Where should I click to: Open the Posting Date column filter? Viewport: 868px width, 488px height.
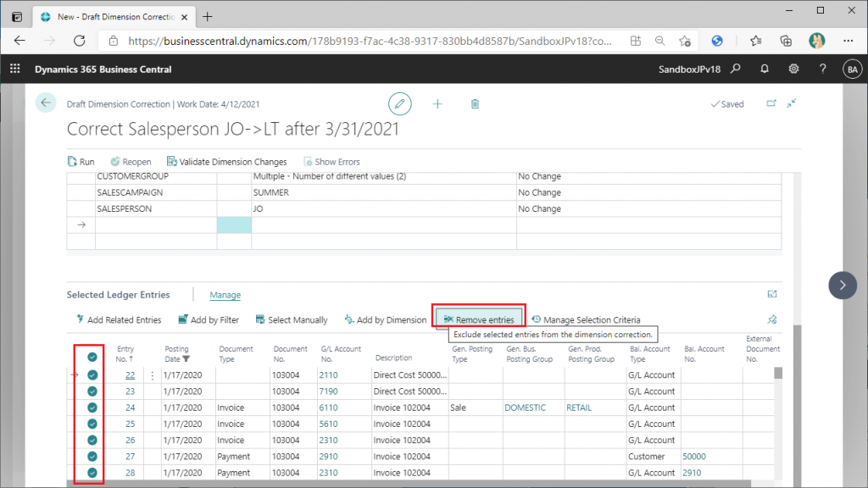pyautogui.click(x=186, y=359)
